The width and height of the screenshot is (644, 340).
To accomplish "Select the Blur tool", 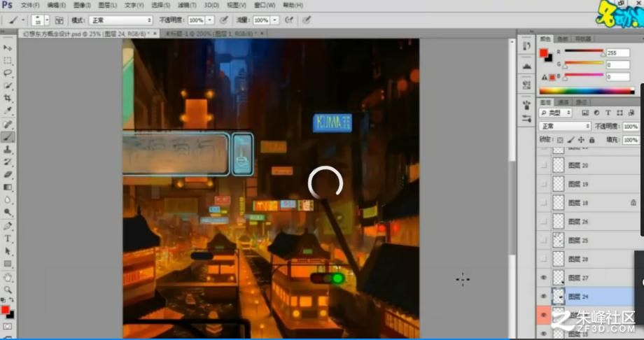I will pos(8,199).
